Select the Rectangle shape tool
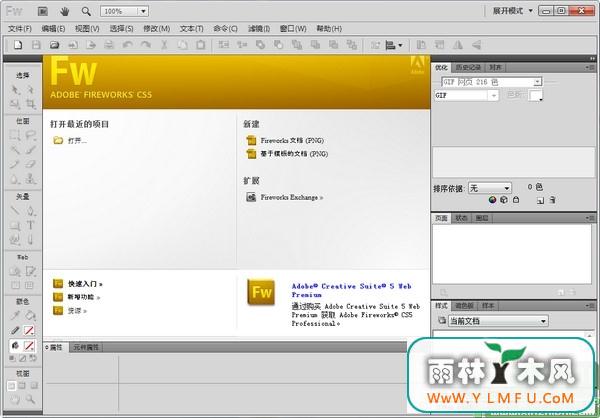 point(15,225)
